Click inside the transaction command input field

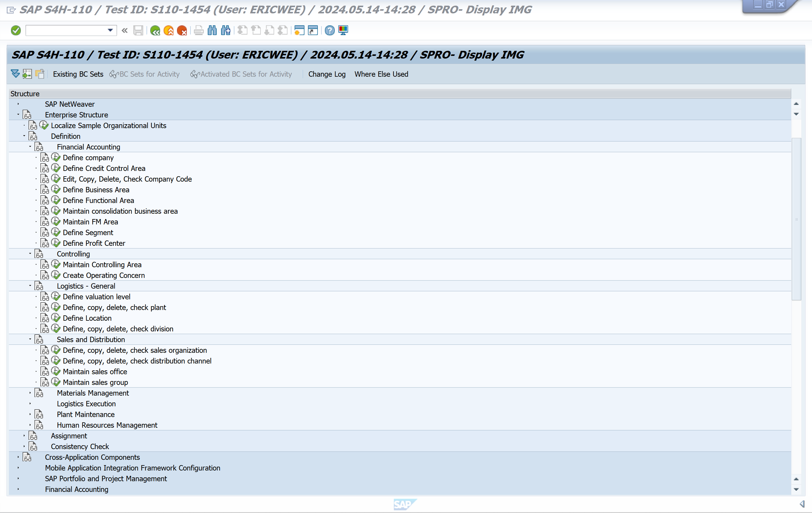(66, 30)
